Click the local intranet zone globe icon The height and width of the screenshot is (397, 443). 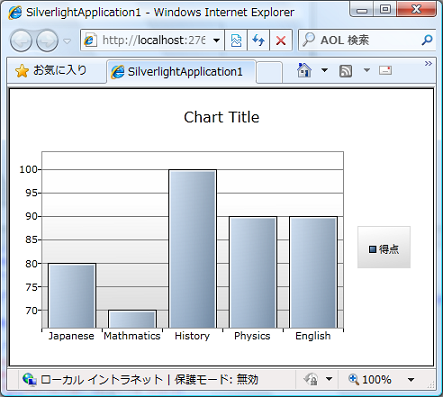[29, 380]
